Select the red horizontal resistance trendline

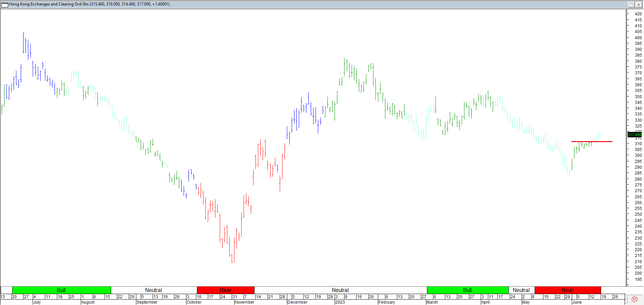(x=592, y=141)
